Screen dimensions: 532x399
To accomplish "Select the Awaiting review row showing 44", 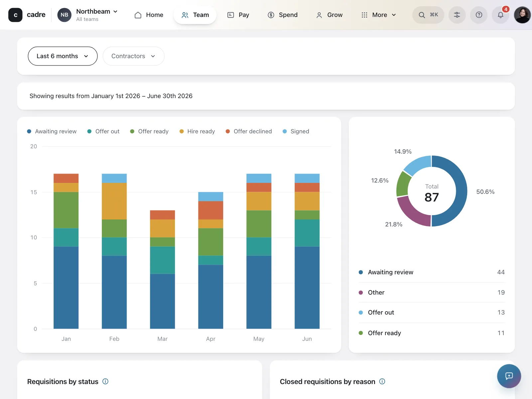I will pyautogui.click(x=432, y=272).
